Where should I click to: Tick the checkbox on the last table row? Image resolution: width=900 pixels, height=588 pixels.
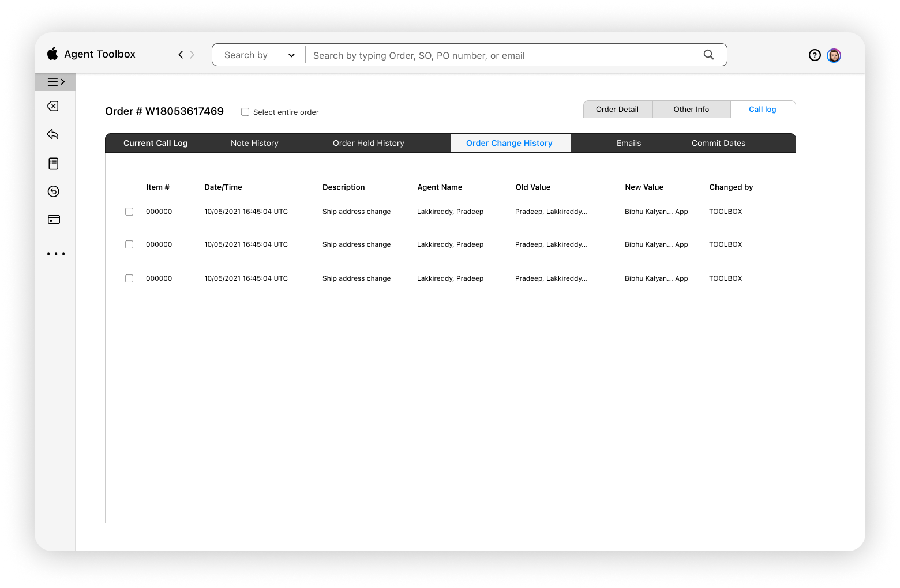129,278
